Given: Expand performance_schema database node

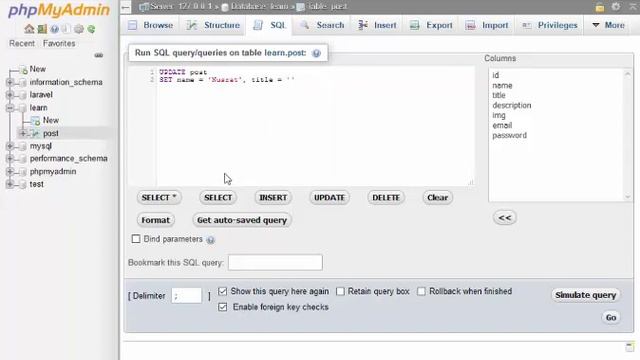Looking at the screenshot, I should pos(10,158).
